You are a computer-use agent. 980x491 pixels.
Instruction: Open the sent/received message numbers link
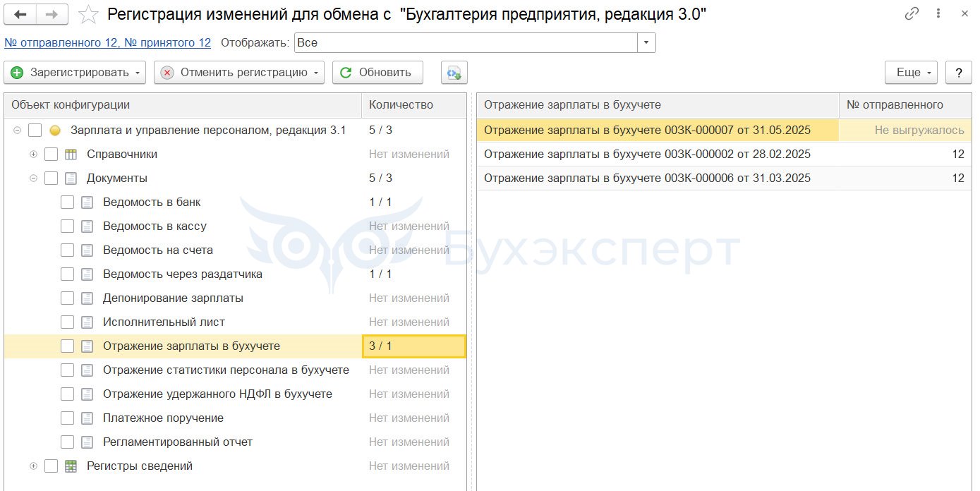click(108, 43)
